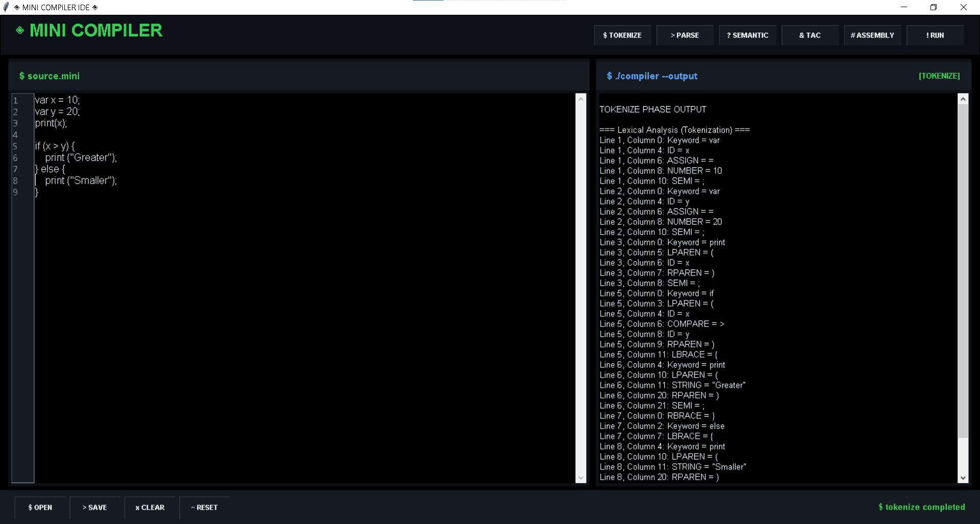980x524 pixels.
Task: Run the TOKENIZE phase
Action: [x=622, y=35]
